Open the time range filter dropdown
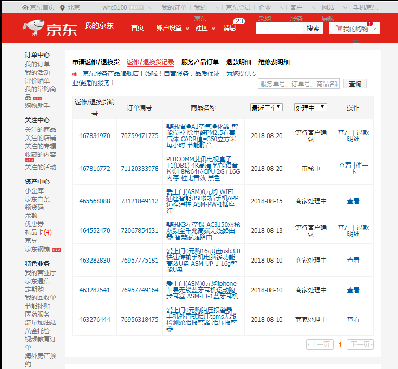 266,107
